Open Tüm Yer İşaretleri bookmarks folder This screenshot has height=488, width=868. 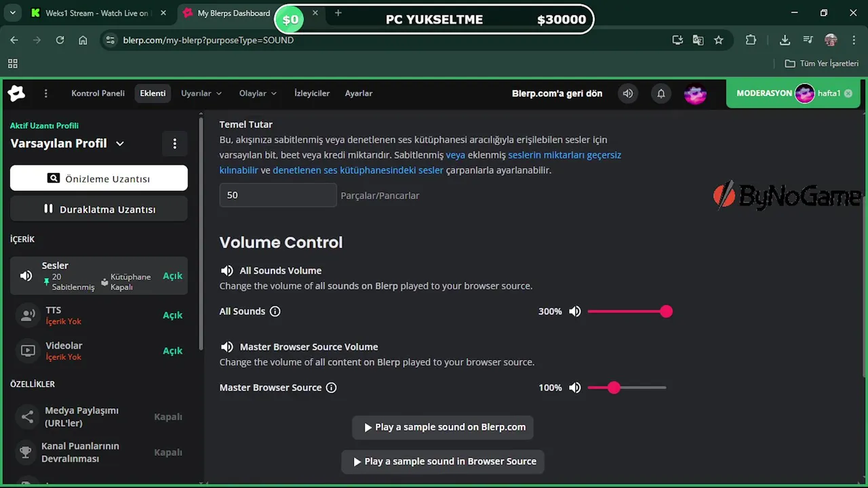point(822,64)
